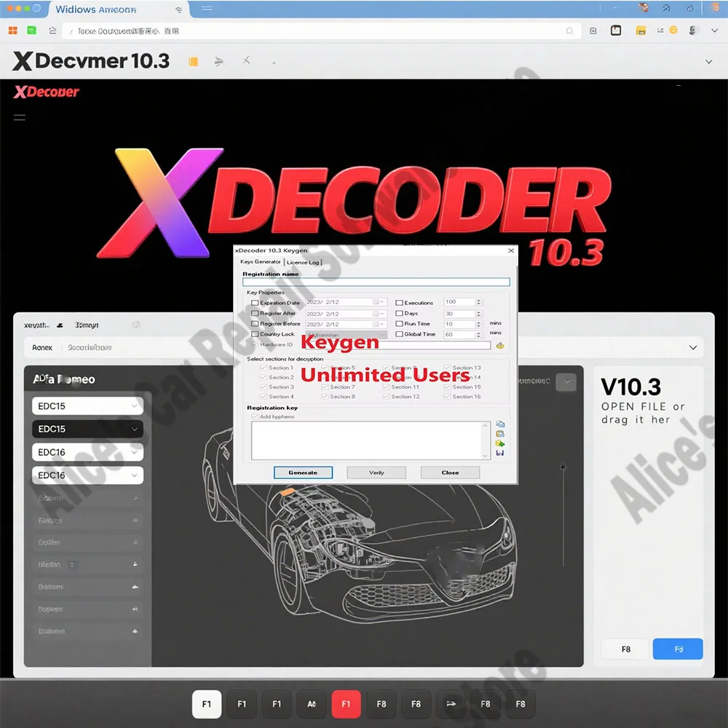Click the white highlighted F1 button
The width and height of the screenshot is (728, 728).
[207, 704]
